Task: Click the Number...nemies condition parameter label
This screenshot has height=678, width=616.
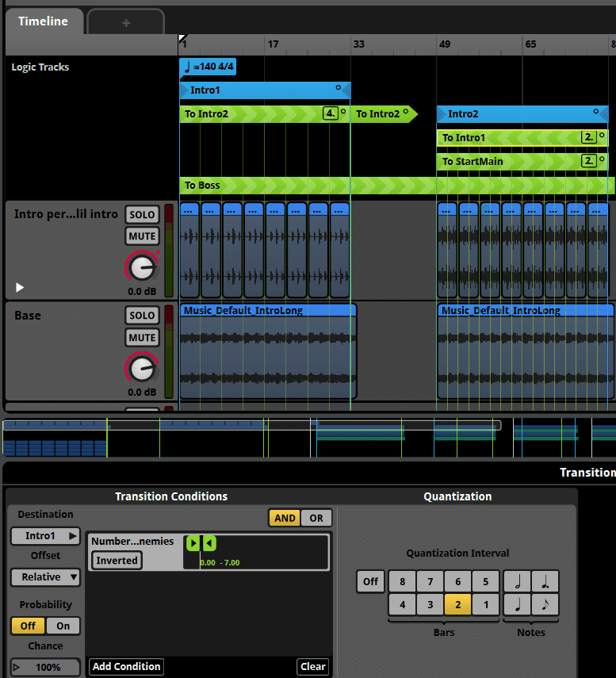Action: pos(132,542)
